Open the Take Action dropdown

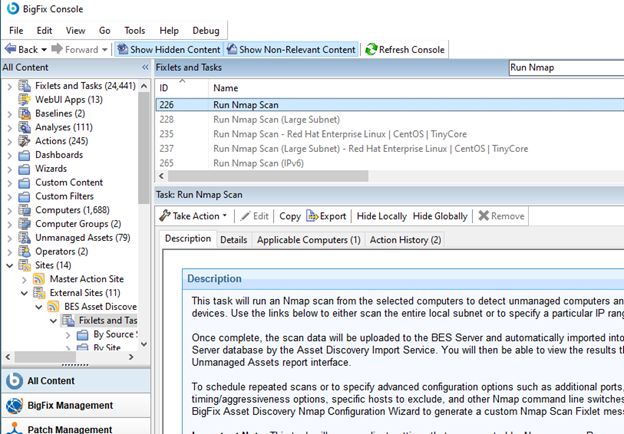pyautogui.click(x=193, y=215)
